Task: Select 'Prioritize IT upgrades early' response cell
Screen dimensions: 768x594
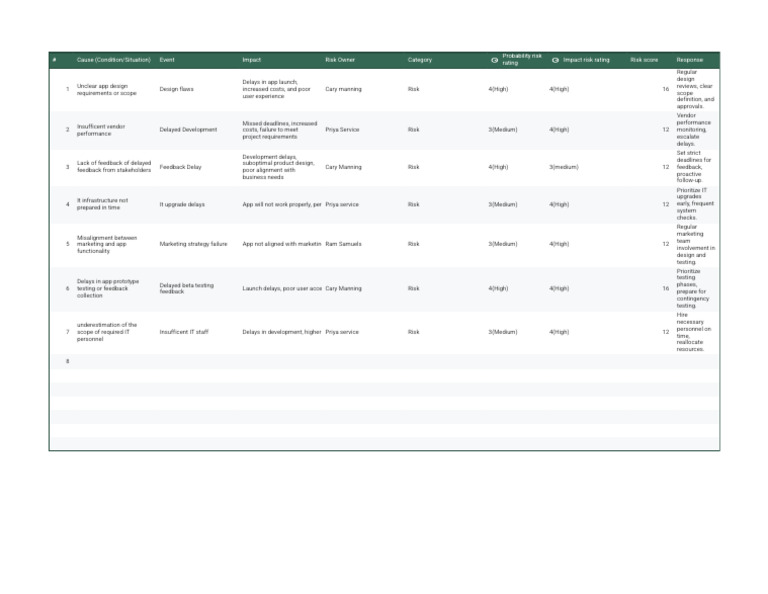Action: [x=695, y=204]
